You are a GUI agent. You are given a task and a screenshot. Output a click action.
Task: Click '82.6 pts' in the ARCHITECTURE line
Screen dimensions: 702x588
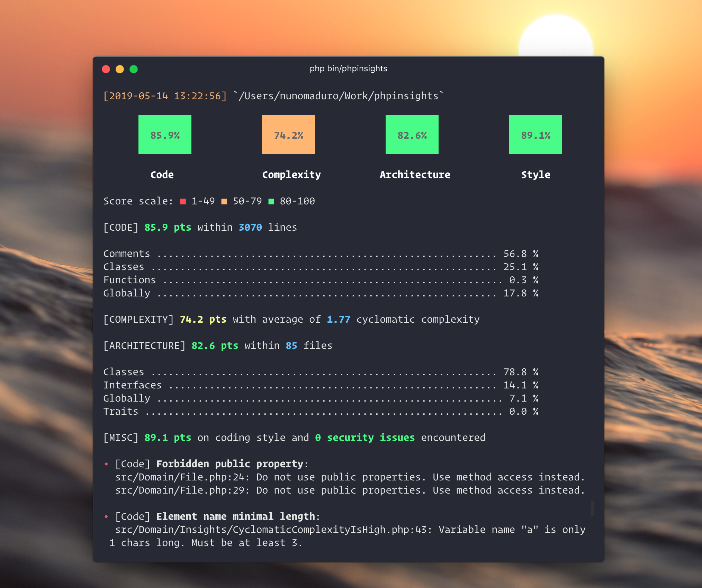tap(215, 346)
